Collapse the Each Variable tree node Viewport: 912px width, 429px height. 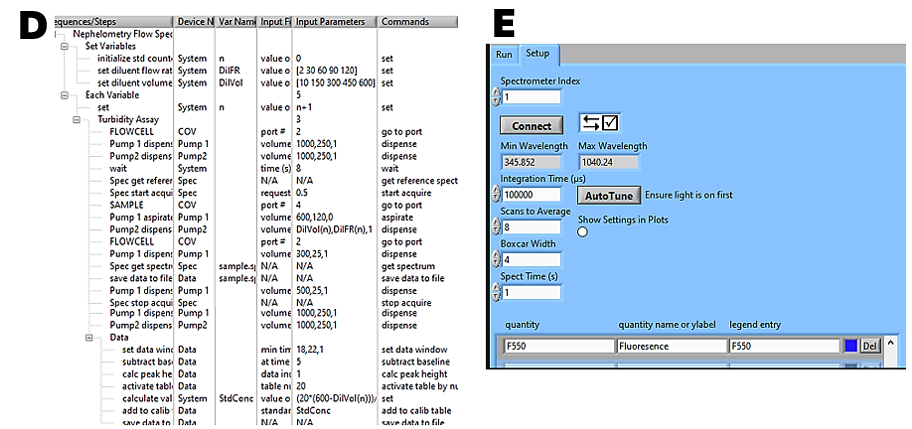click(x=66, y=95)
